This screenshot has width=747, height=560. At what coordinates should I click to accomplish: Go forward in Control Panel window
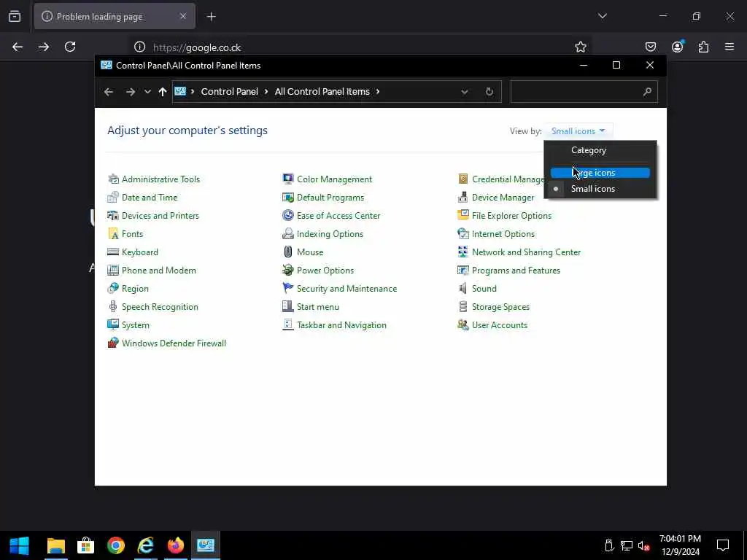coord(130,92)
